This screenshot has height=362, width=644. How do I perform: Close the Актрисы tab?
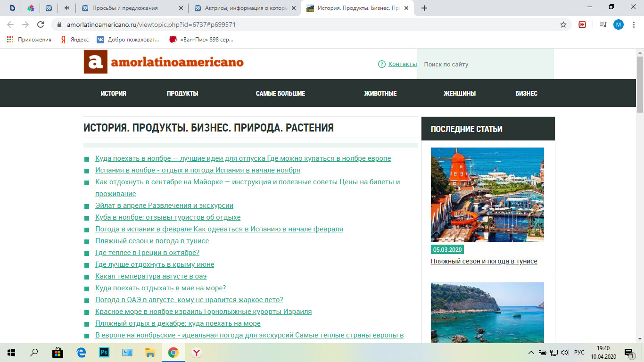pos(293,8)
